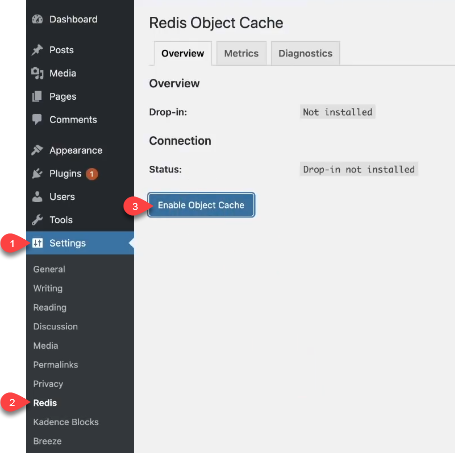Viewport: 455px width, 453px height.
Task: Select the Overview tab
Action: [x=183, y=53]
